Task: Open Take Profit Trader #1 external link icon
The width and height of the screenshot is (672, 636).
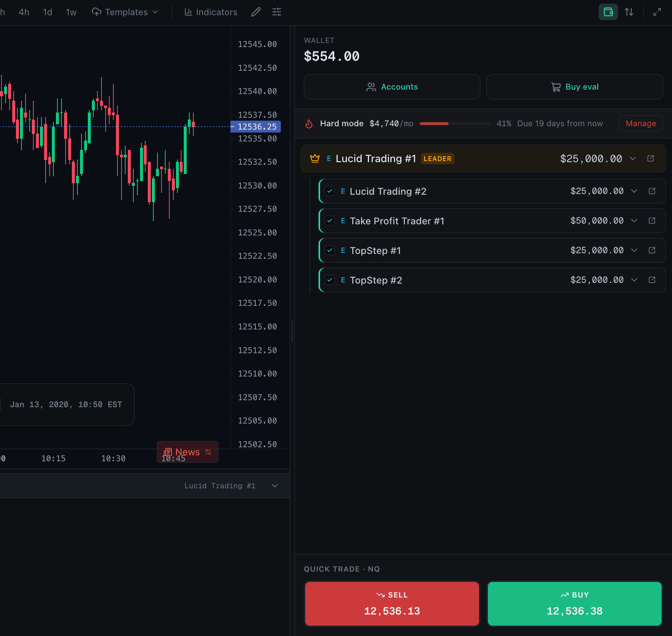Action: pos(652,221)
